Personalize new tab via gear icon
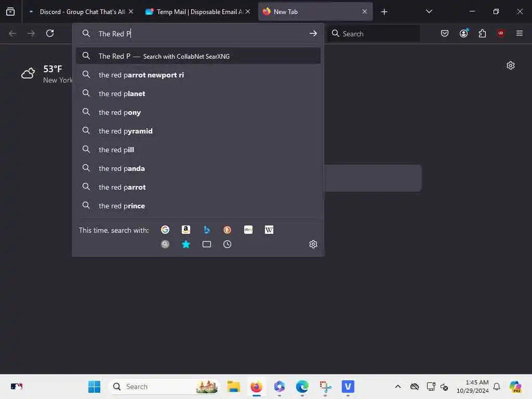The image size is (532, 399). (511, 65)
